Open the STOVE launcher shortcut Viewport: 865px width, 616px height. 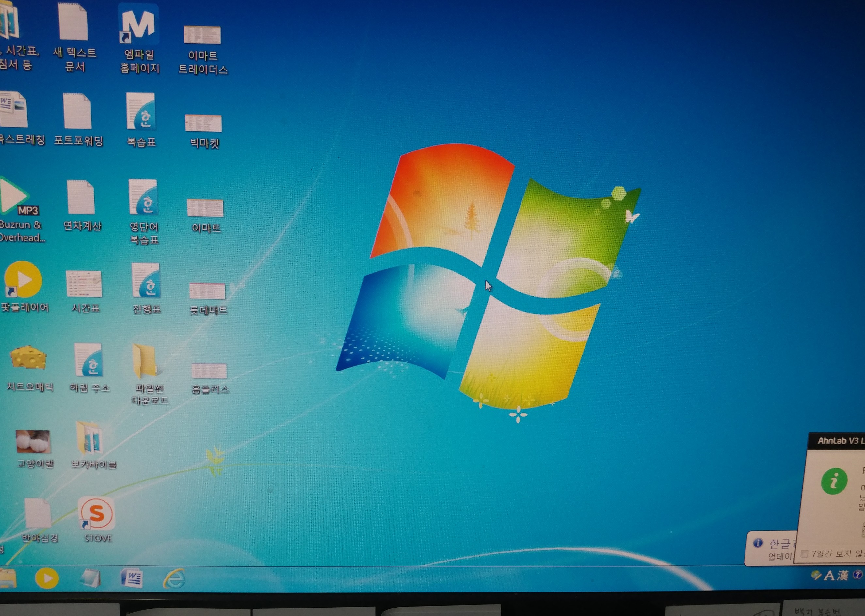96,513
